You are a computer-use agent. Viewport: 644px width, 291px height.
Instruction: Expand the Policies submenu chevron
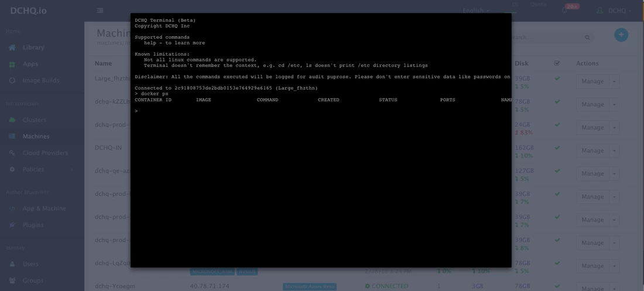click(73, 169)
